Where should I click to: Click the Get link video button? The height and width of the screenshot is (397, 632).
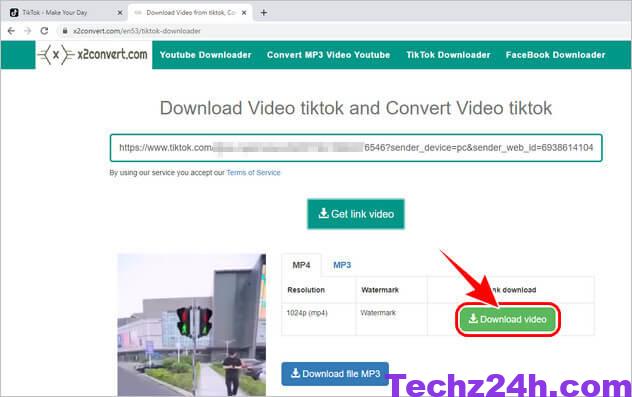[x=356, y=214]
